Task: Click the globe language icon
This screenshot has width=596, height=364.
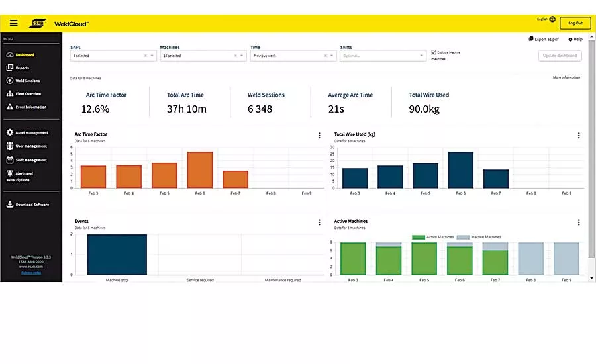Action: [x=553, y=19]
